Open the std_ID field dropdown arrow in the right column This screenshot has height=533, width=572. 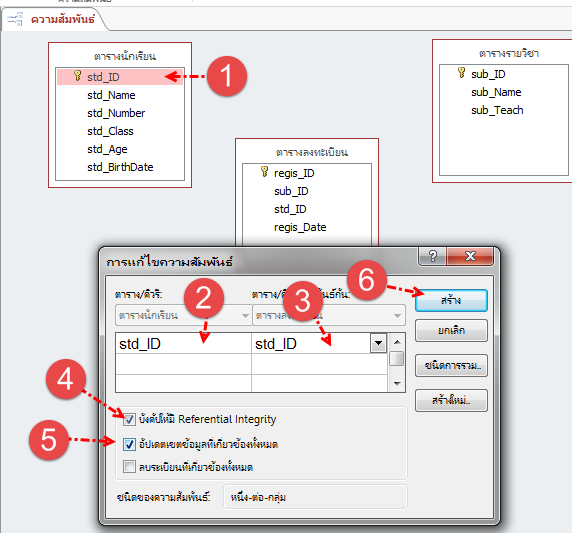click(378, 343)
